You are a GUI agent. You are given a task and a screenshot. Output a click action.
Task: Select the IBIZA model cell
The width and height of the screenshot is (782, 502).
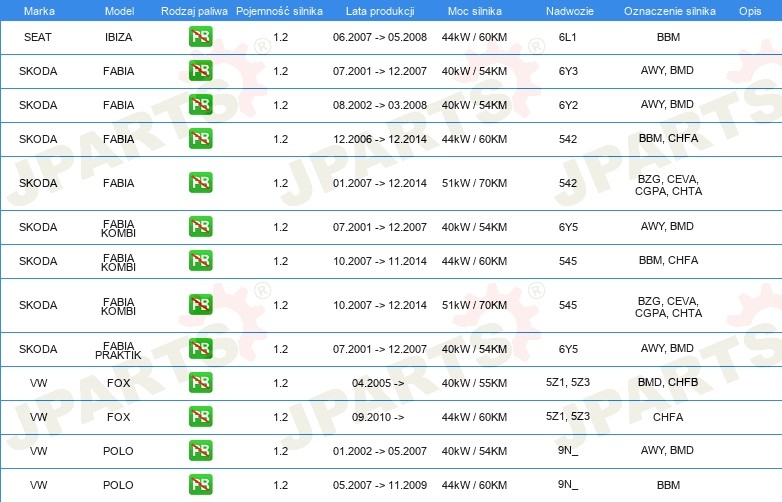tap(119, 37)
